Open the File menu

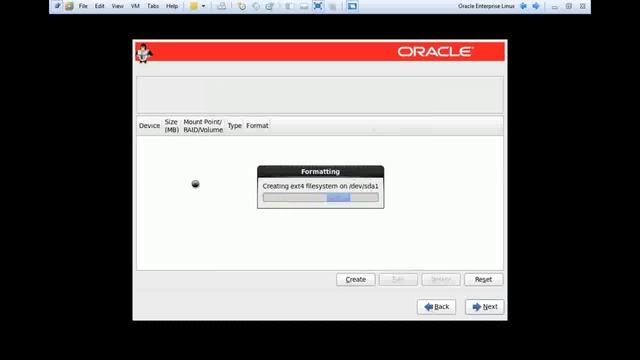[x=83, y=6]
